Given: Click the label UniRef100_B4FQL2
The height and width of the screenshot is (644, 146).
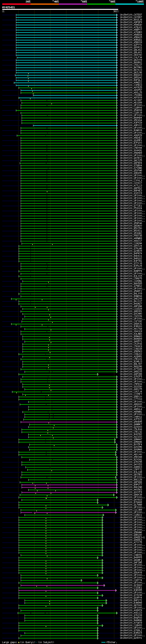Looking at the screenshot, I should (131, 80).
